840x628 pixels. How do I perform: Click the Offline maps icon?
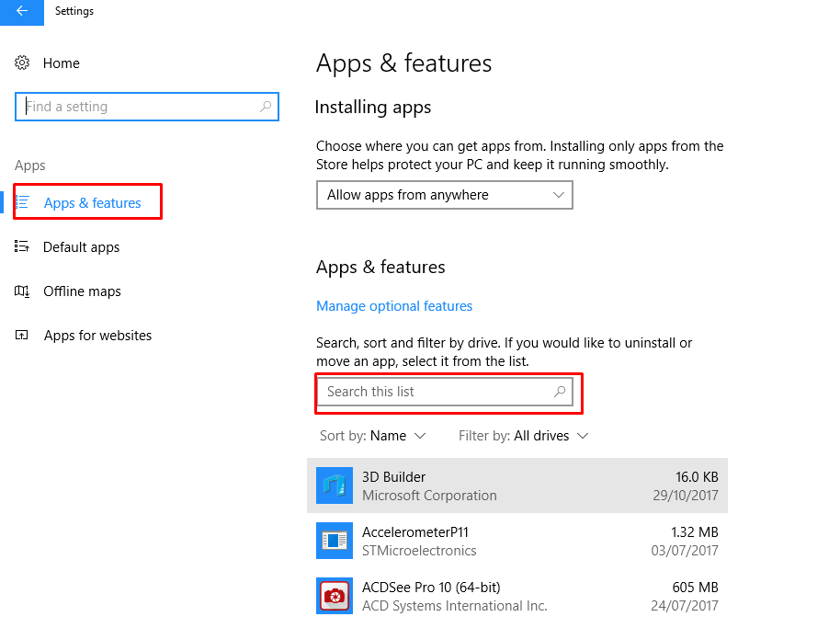[x=21, y=291]
